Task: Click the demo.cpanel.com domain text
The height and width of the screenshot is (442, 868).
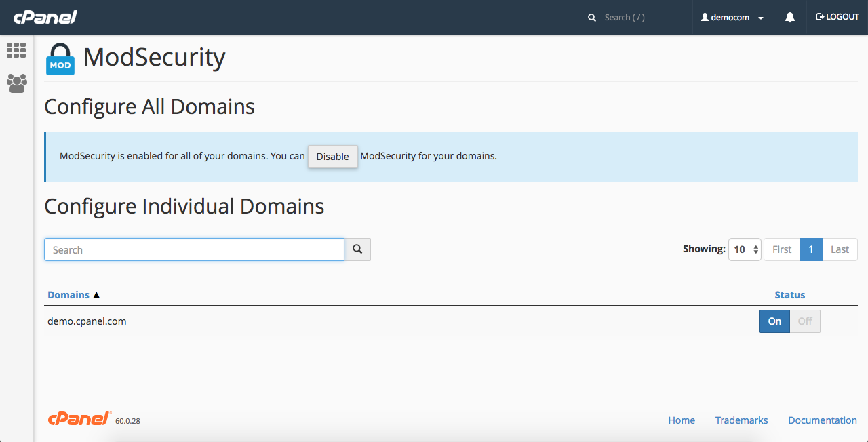Action: [87, 321]
